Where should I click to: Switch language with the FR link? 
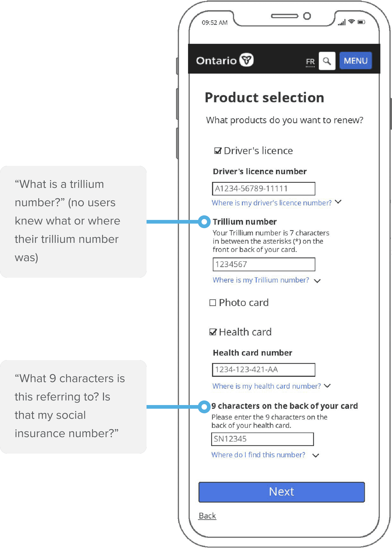[x=310, y=62]
